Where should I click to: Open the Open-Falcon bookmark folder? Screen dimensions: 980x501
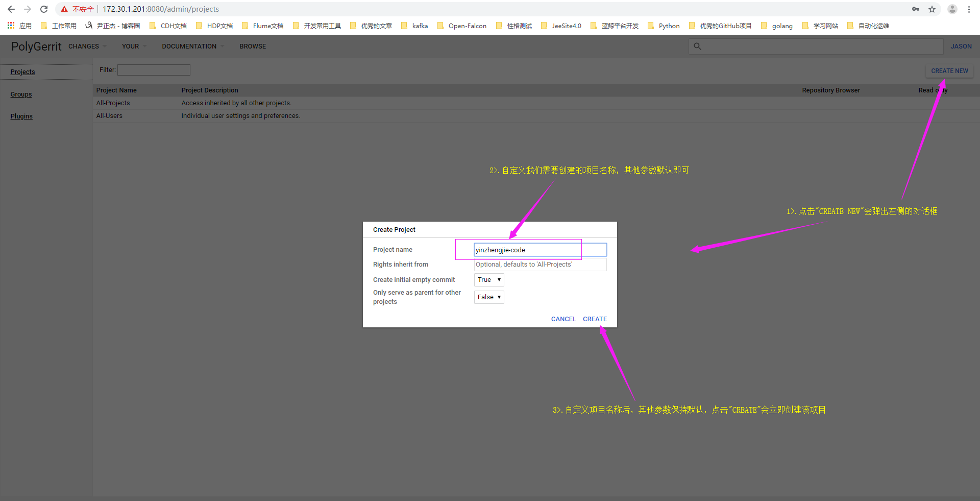point(462,26)
